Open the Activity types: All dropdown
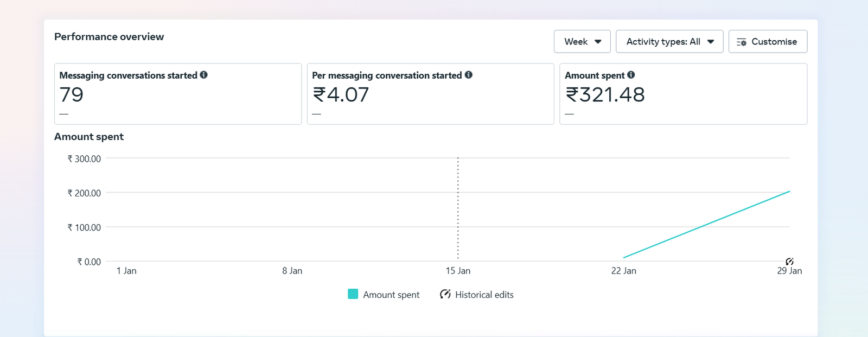This screenshot has height=337, width=868. (x=669, y=42)
